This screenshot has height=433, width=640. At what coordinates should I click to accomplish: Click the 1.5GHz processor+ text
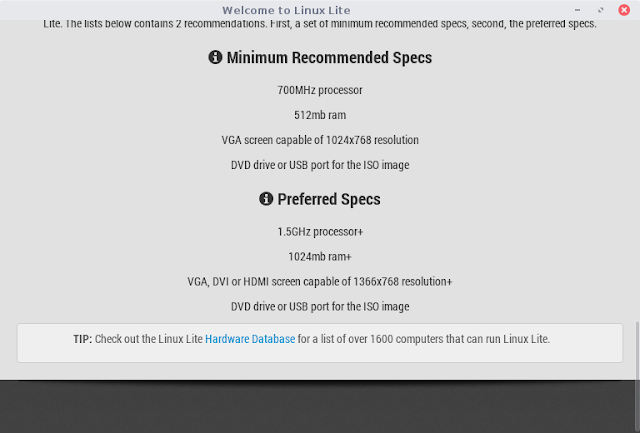click(320, 232)
